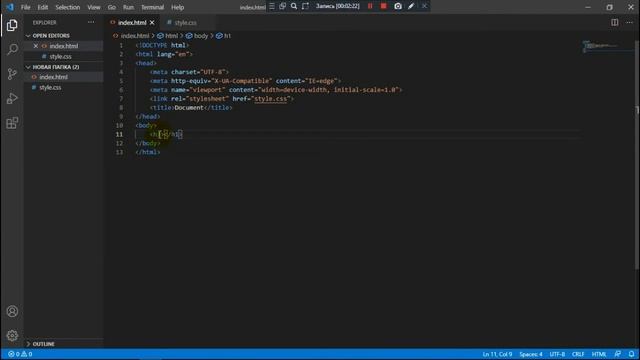
Task: Switch to the index.html editor tab
Action: [132, 23]
